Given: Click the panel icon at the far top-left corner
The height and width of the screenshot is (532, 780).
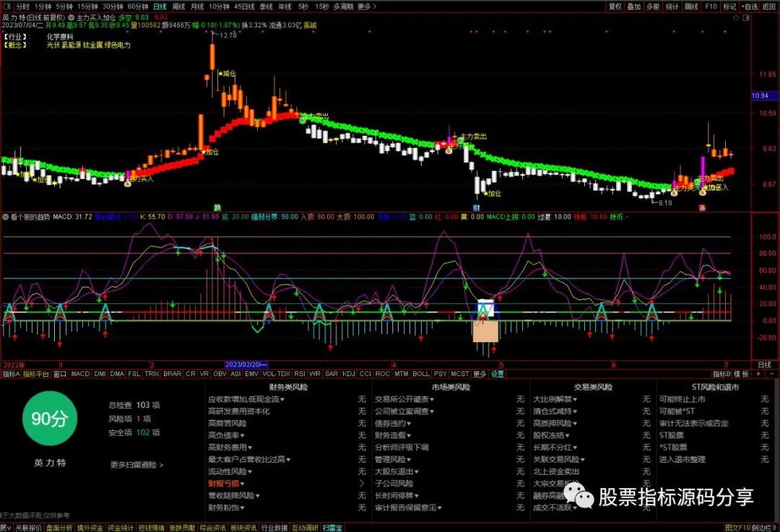Looking at the screenshot, I should pyautogui.click(x=6, y=6).
